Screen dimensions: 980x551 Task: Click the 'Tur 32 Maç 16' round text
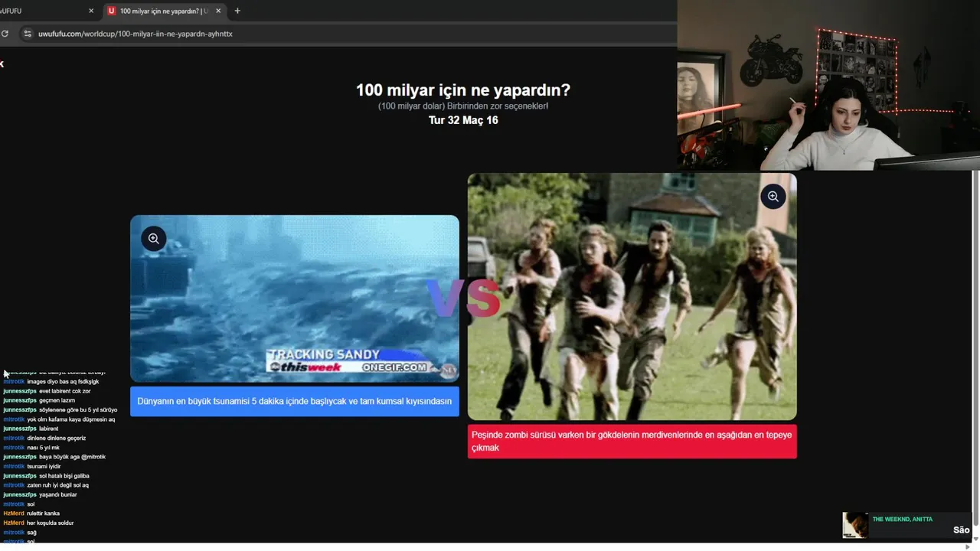463,120
